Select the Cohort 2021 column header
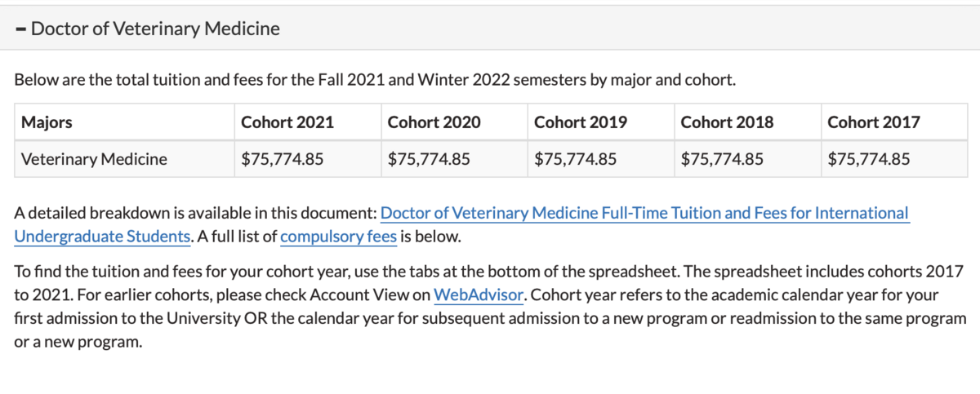This screenshot has width=980, height=394. tap(287, 122)
